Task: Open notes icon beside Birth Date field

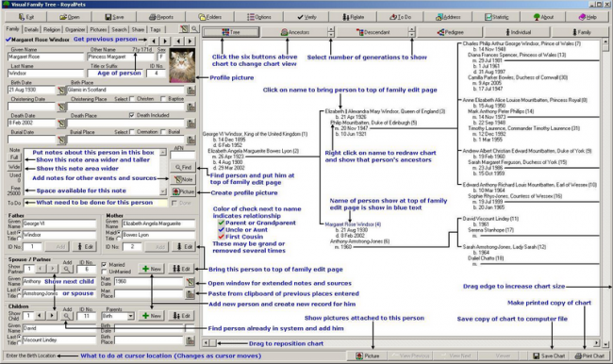Action: coord(61,91)
